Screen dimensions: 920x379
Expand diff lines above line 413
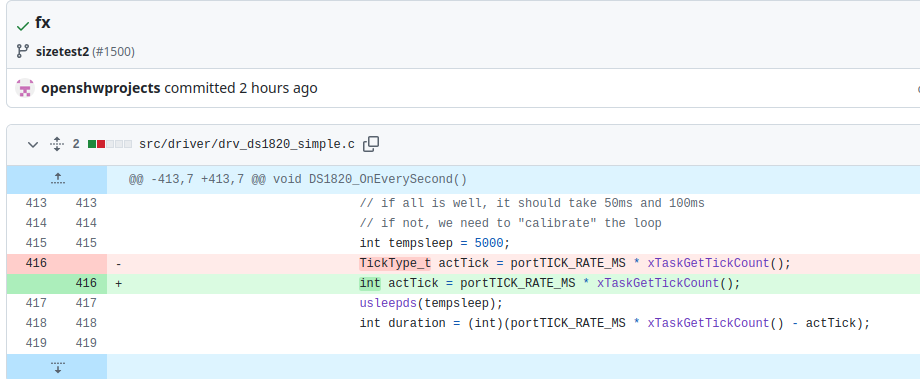pyautogui.click(x=57, y=180)
